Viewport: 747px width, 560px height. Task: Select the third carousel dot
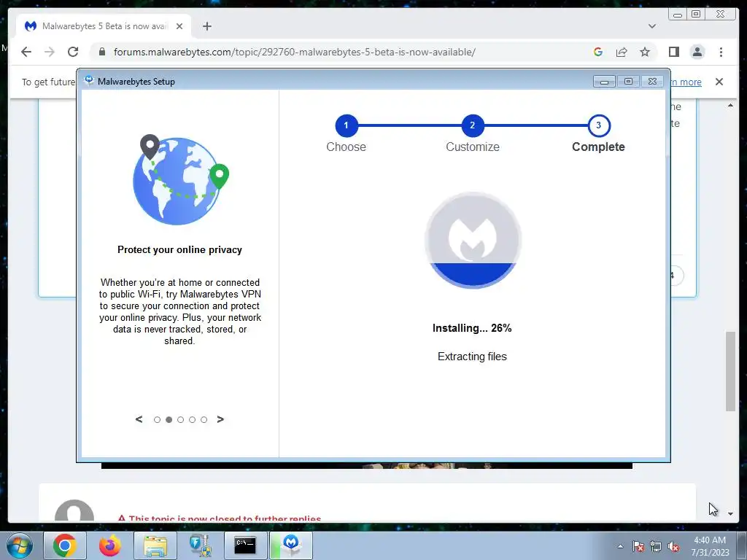[x=181, y=419]
